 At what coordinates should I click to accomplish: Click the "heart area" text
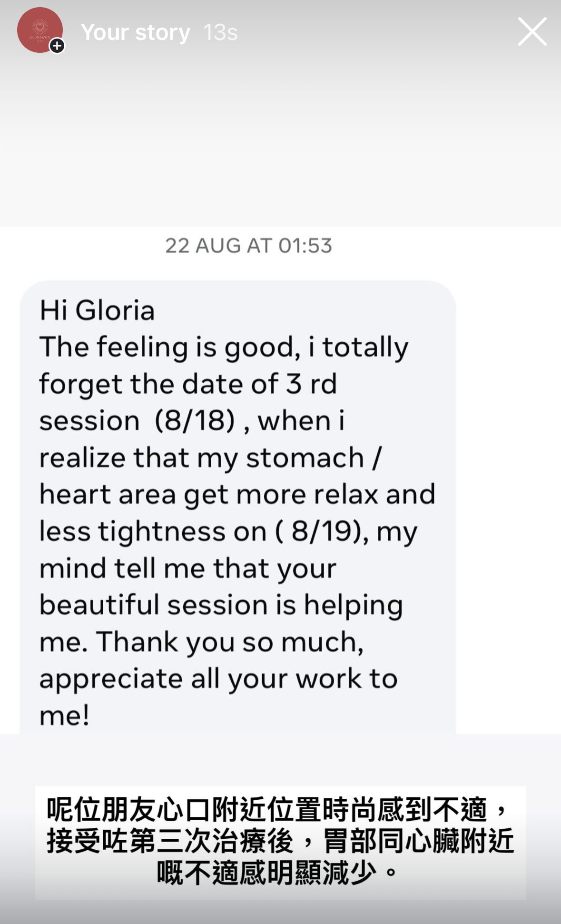coord(108,494)
